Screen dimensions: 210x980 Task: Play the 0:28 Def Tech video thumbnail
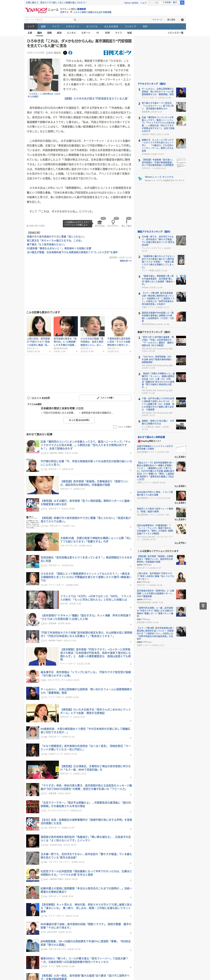click(181, 360)
